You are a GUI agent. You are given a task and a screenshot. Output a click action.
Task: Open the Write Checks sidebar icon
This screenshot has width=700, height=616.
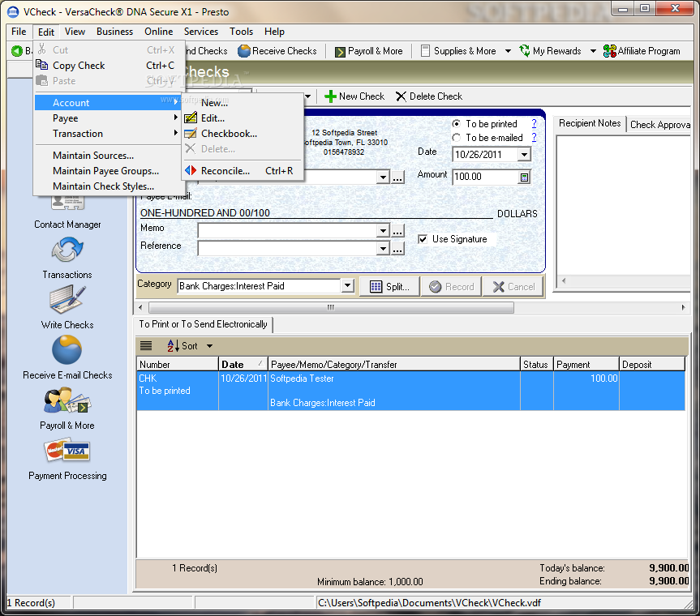67,299
